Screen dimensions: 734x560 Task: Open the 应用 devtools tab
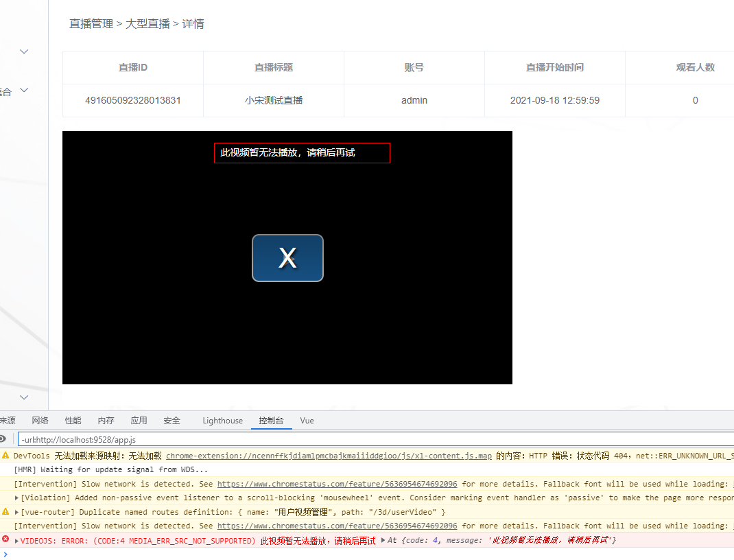click(139, 421)
